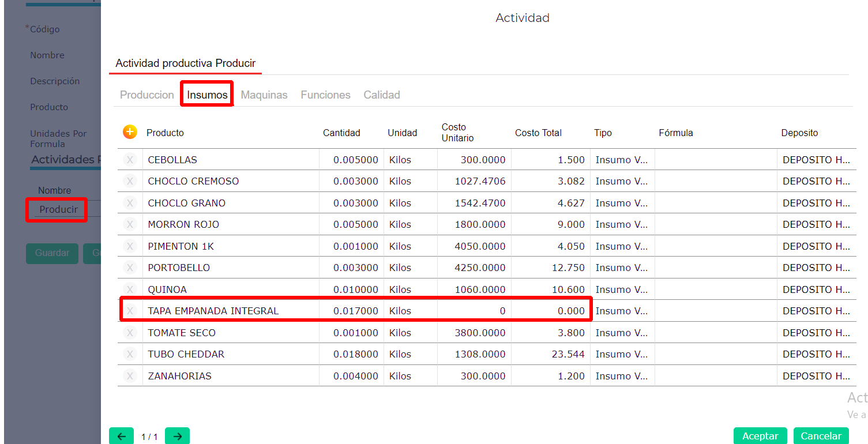Delete the QUINOA row with X icon

(130, 289)
